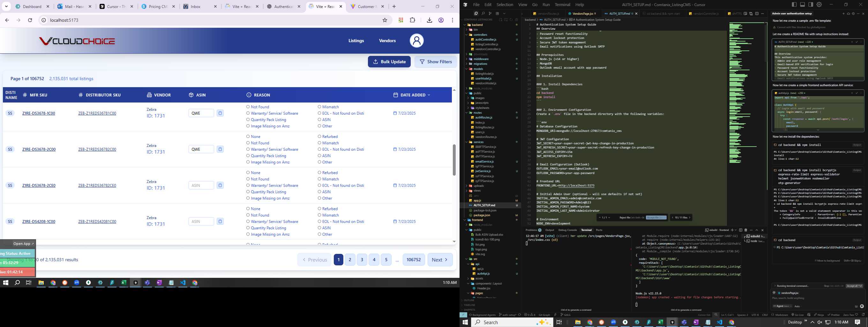Select Other reason for Z1RE-DS4208-1C00
The image size is (868, 327).
coord(319,234)
